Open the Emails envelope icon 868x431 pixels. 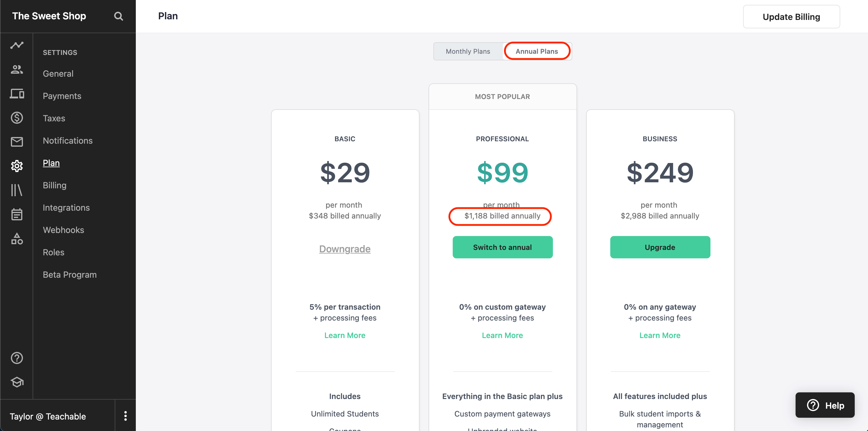point(17,142)
